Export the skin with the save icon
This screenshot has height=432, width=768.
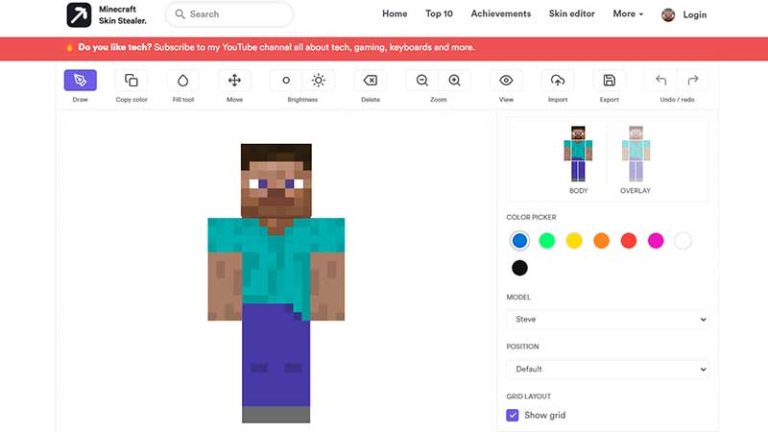coord(609,81)
